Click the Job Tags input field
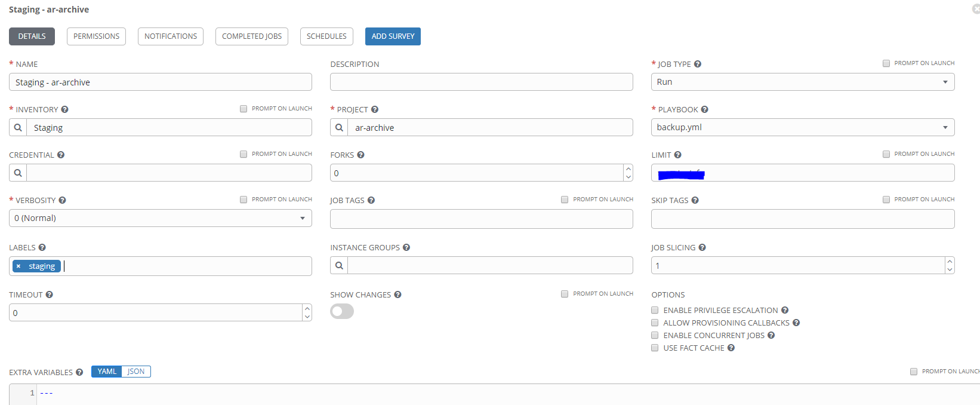Viewport: 980px width, 405px height. coord(482,219)
